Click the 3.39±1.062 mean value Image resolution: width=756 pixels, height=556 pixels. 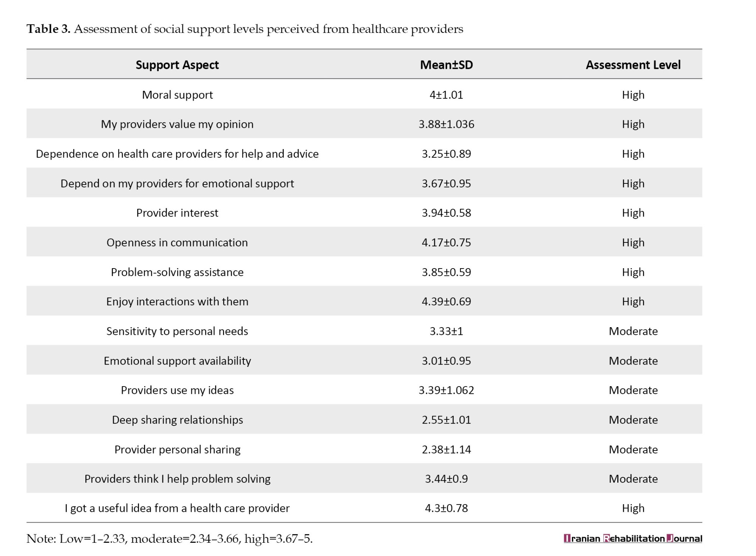pyautogui.click(x=446, y=390)
